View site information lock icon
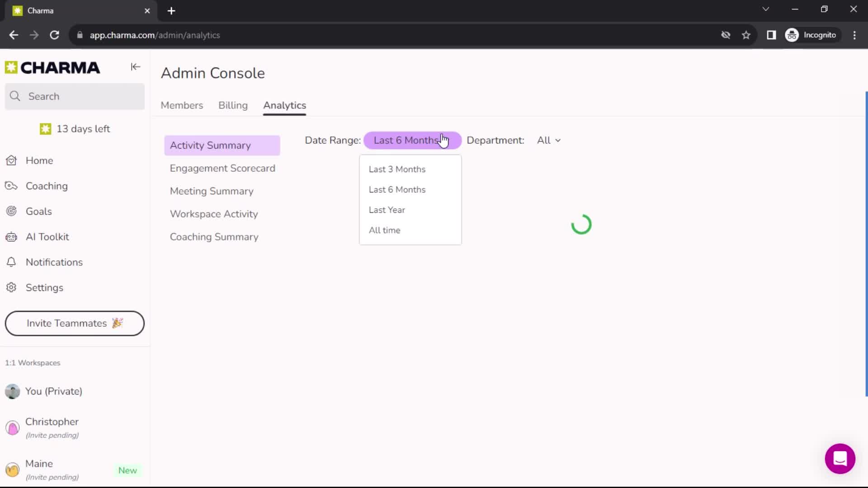This screenshot has height=488, width=868. [80, 35]
